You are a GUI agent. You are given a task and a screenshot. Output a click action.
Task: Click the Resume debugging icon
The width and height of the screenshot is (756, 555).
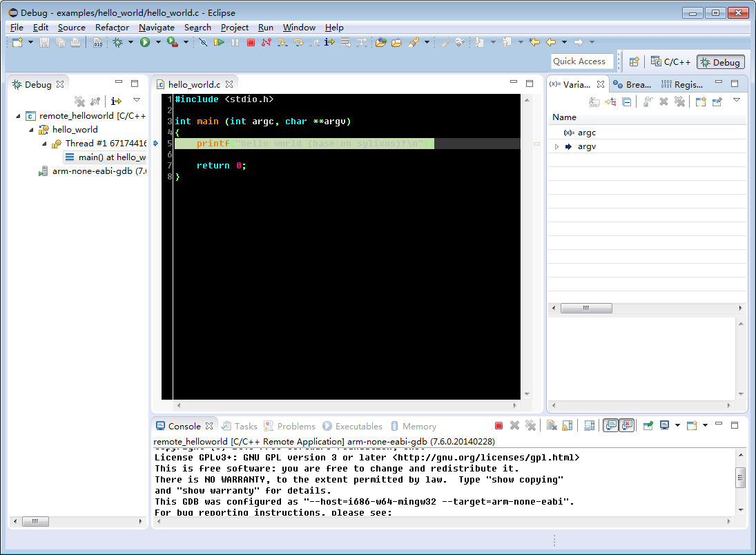tap(219, 42)
